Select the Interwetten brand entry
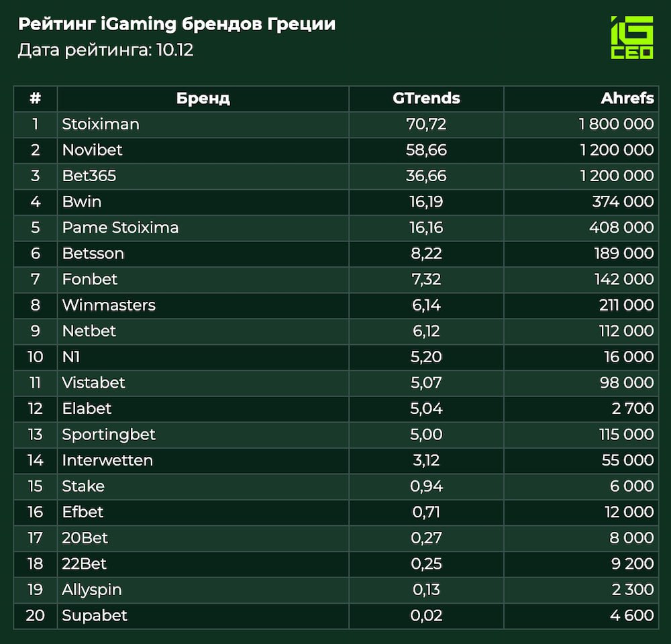 pos(107,460)
